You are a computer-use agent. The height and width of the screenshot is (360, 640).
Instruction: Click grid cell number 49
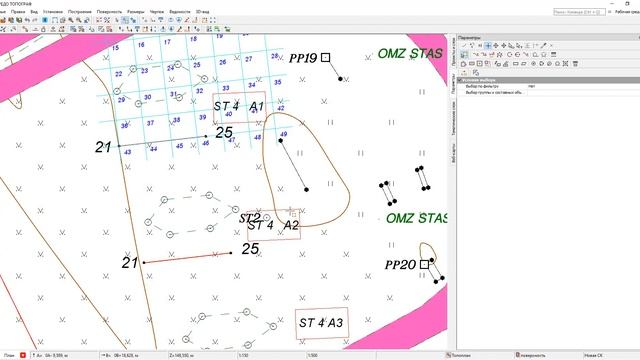click(284, 134)
